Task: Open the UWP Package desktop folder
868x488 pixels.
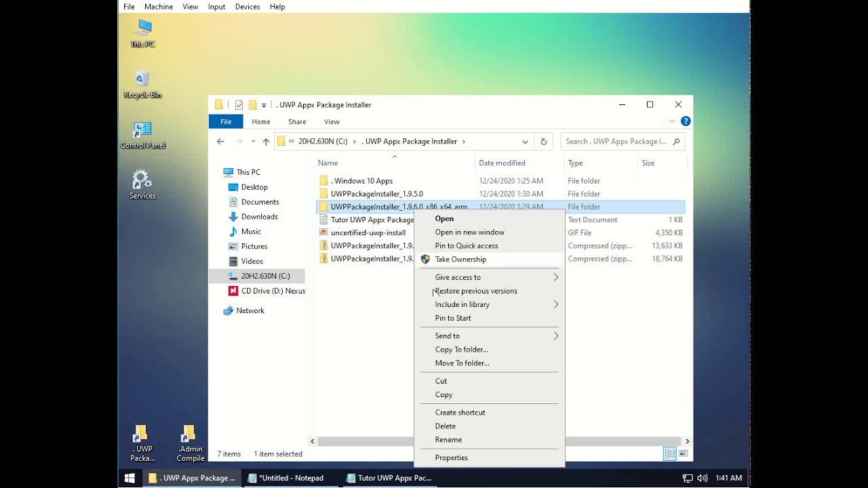Action: (142, 443)
